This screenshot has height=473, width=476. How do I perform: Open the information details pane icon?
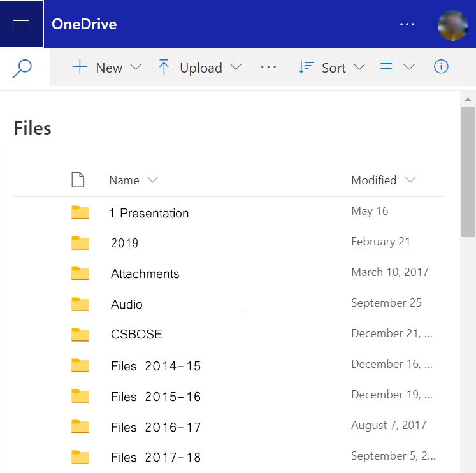(441, 66)
